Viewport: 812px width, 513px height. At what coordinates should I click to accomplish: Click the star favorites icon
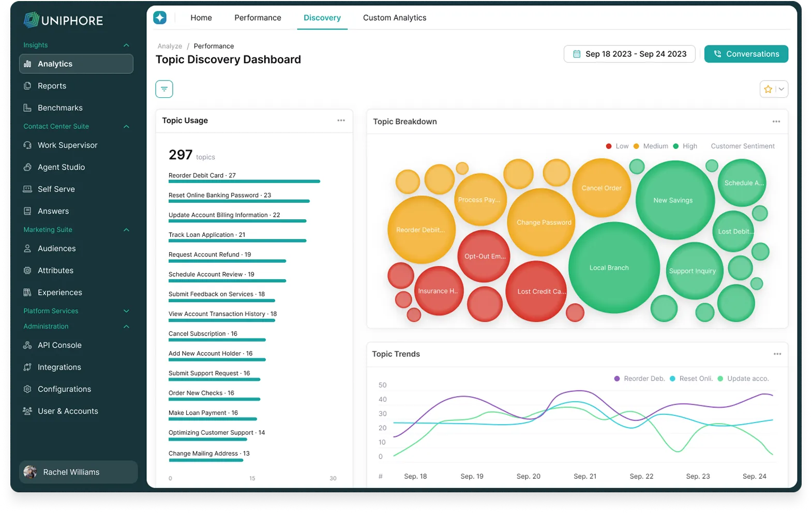pyautogui.click(x=768, y=89)
